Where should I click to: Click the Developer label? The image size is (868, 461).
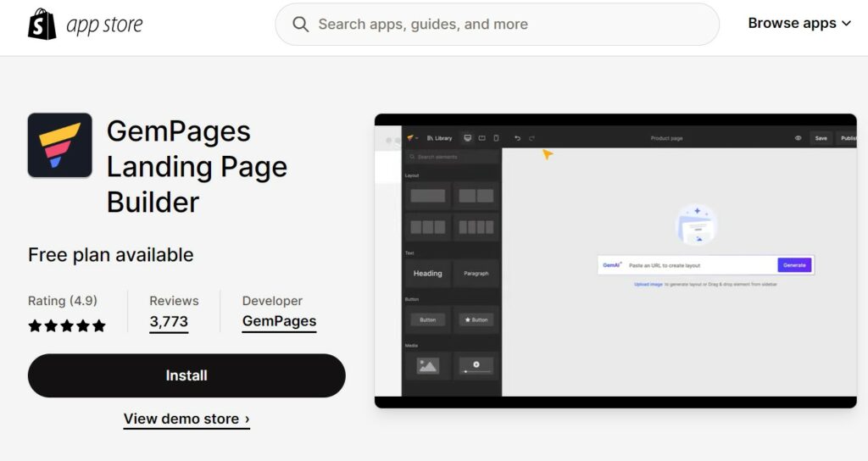click(x=272, y=301)
